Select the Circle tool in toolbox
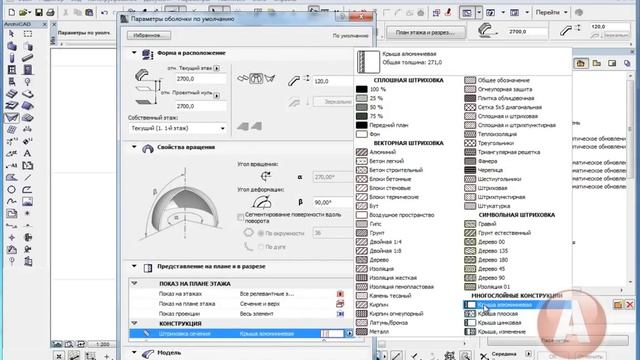 pyautogui.click(x=11, y=189)
